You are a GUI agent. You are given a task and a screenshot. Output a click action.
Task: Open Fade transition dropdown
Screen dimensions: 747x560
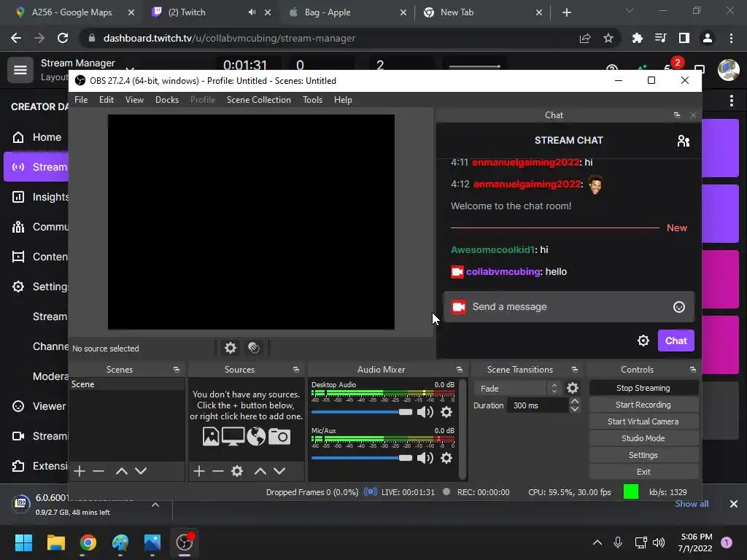click(516, 388)
